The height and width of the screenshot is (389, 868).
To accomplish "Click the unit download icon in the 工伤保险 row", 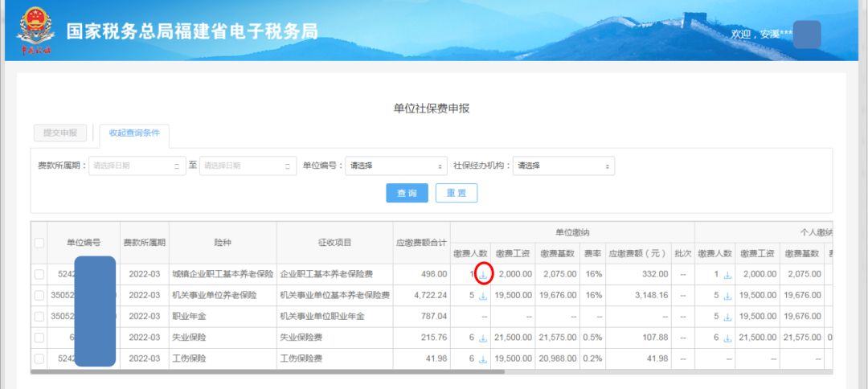I will [483, 359].
